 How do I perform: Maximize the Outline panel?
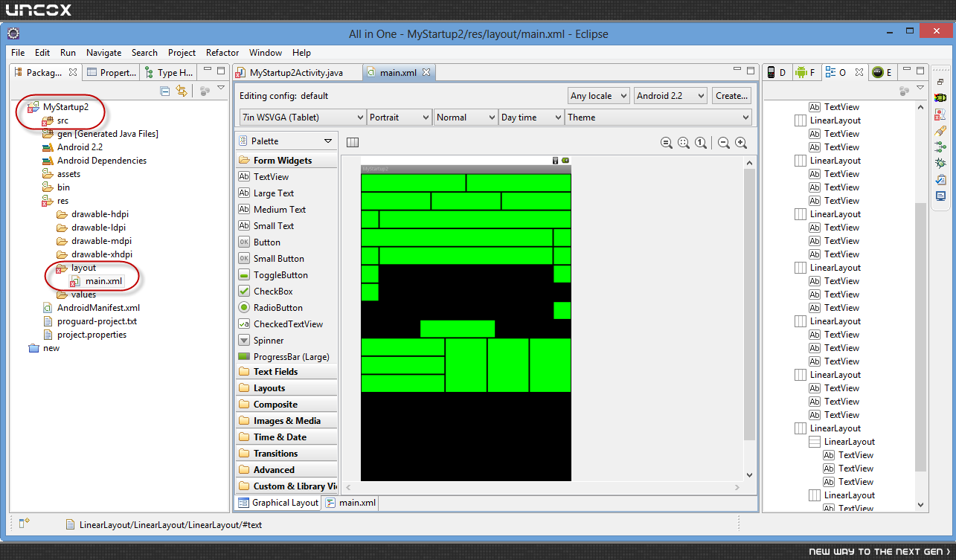point(920,71)
